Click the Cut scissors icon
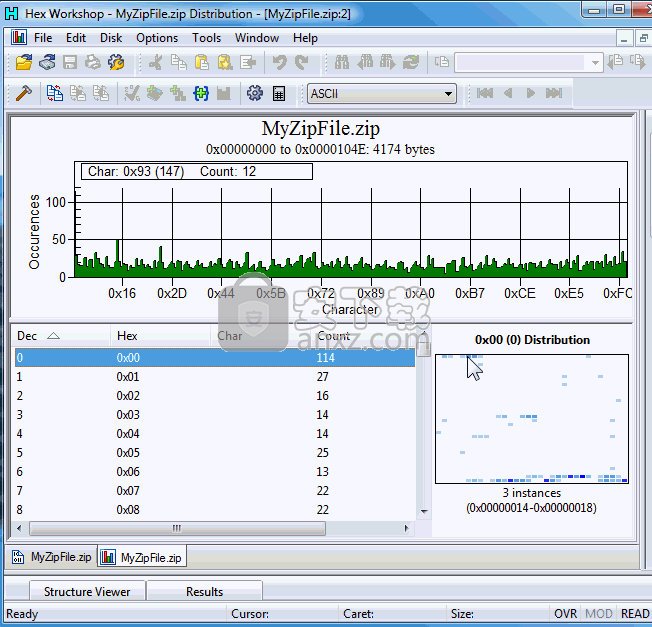Viewport: 652px width, 627px height. 156,62
